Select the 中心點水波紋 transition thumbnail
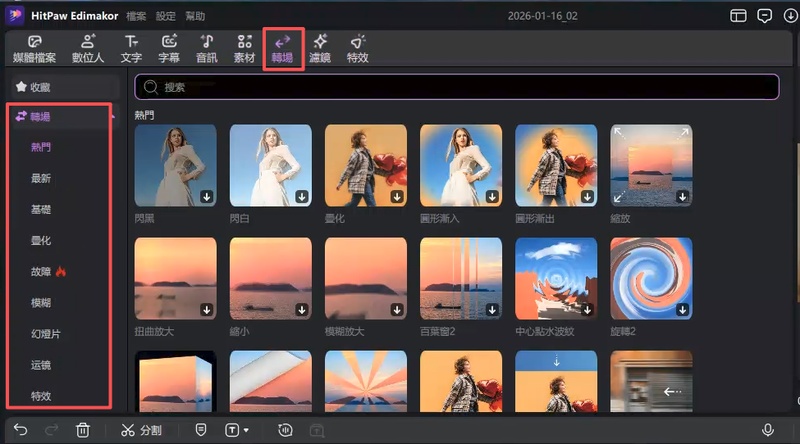 pyautogui.click(x=556, y=279)
